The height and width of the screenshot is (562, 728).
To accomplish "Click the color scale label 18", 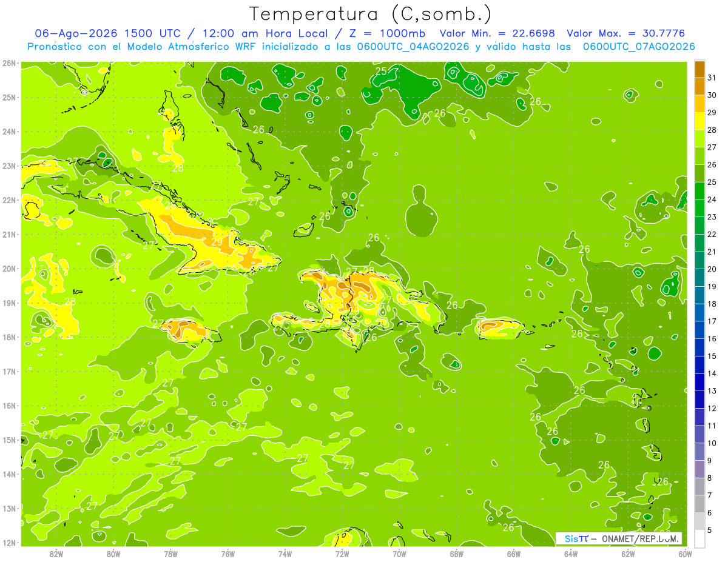I will (x=712, y=304).
